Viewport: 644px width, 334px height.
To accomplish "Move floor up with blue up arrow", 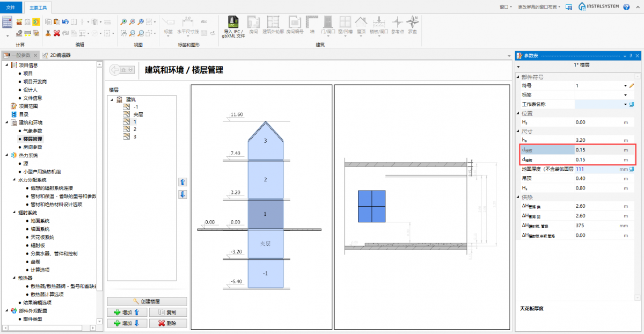I will click(182, 182).
